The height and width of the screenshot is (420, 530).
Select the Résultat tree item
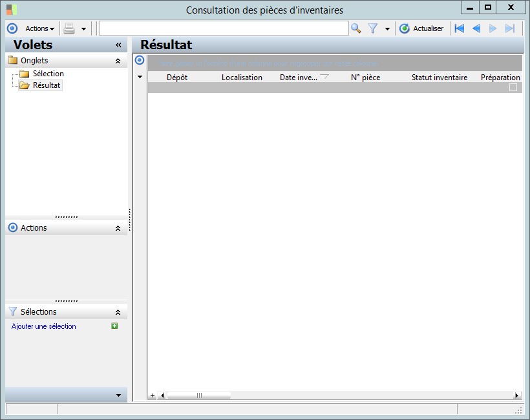(47, 85)
